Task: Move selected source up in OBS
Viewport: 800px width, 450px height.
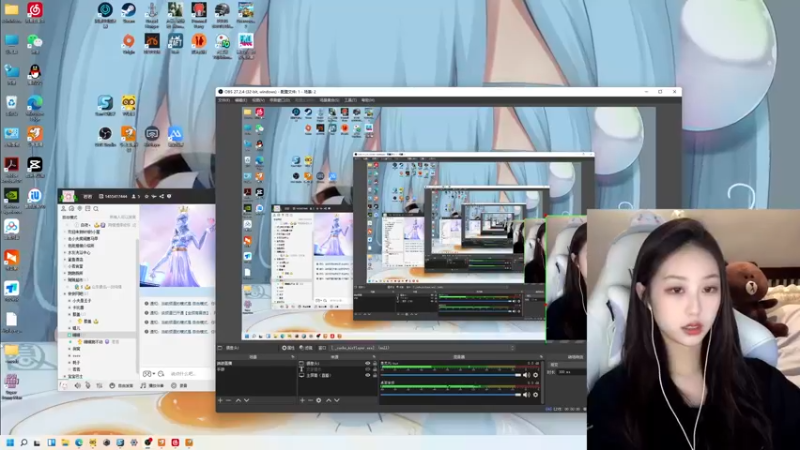Action: [329, 401]
